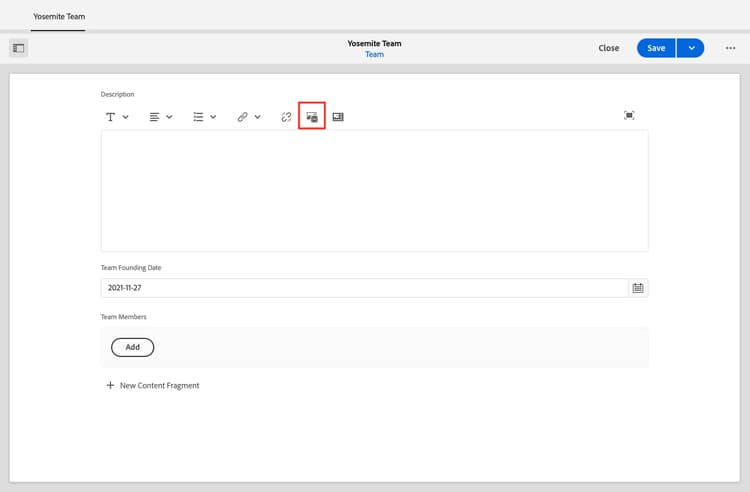This screenshot has height=492, width=750.
Task: Click Add under Team Members
Action: pyautogui.click(x=132, y=347)
